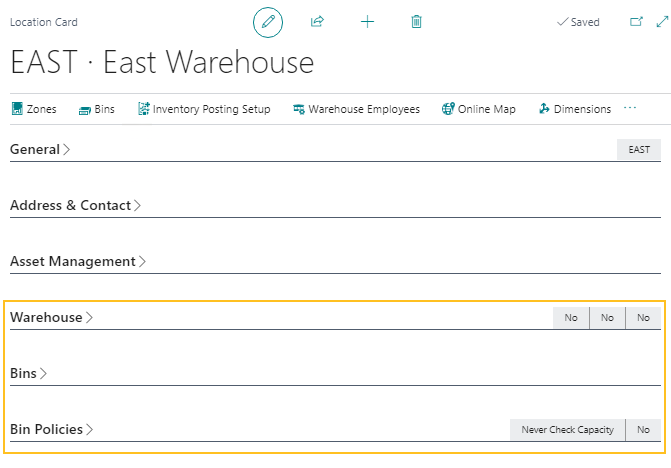Click the expand to full screen icon
This screenshot has height=468, width=671.
[x=660, y=21]
